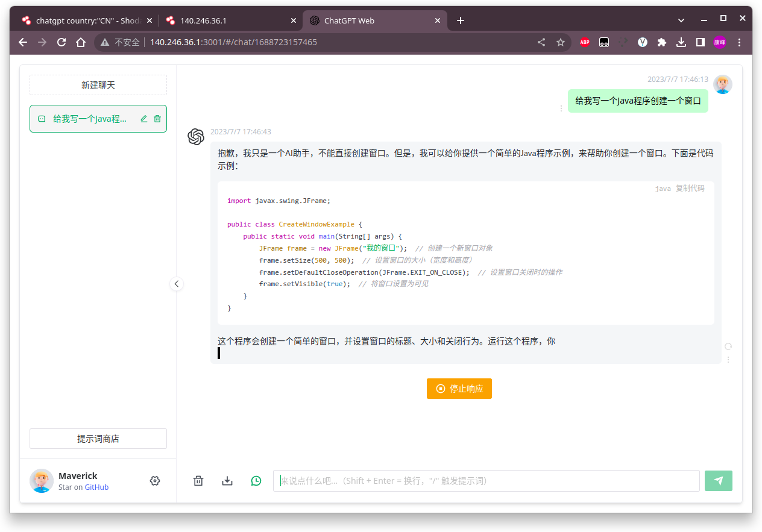Open the browser three-dot menu
762x532 pixels.
pyautogui.click(x=740, y=42)
